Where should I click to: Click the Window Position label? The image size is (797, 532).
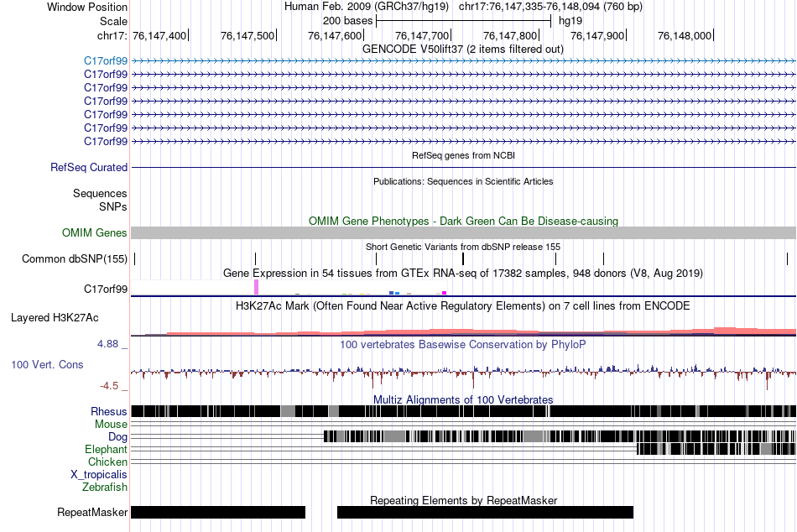coord(87,7)
